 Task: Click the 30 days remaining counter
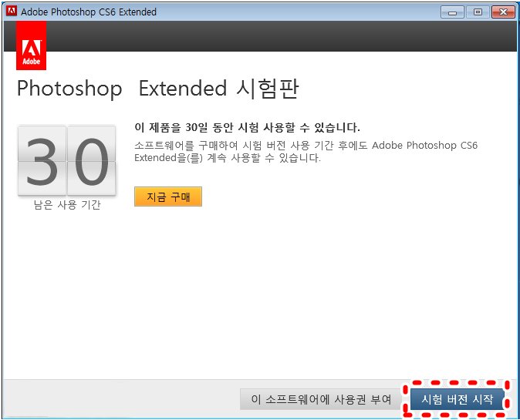pos(66,160)
